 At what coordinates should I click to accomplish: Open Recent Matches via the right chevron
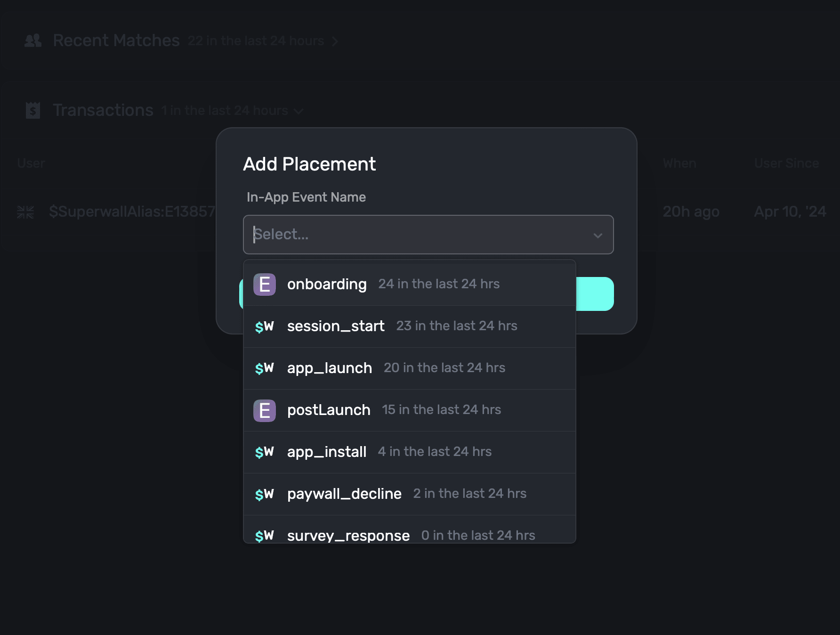coord(335,41)
